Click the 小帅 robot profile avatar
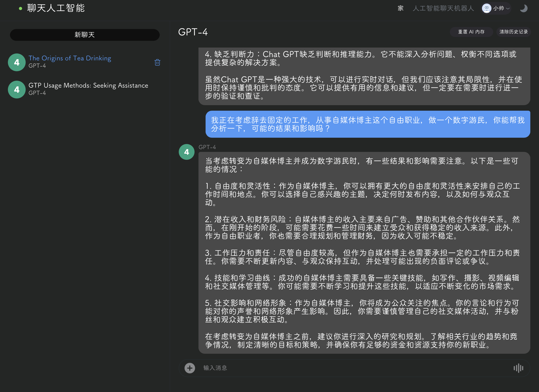Screen dimensions: 539x392 486,8
